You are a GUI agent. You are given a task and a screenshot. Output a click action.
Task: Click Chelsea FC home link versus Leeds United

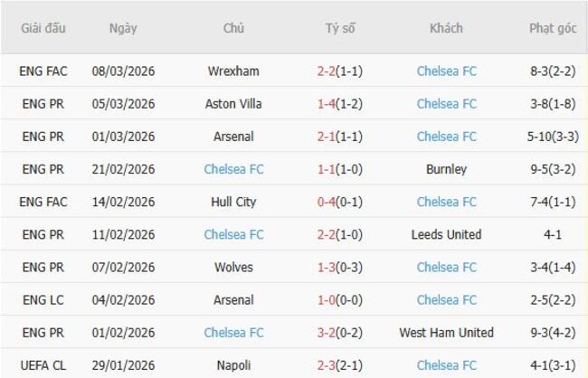233,234
